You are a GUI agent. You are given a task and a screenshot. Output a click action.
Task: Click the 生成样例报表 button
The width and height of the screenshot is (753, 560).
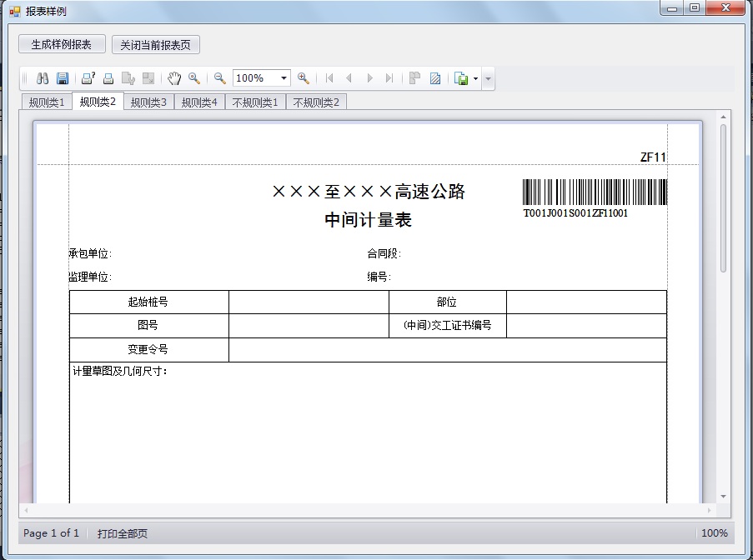(62, 44)
